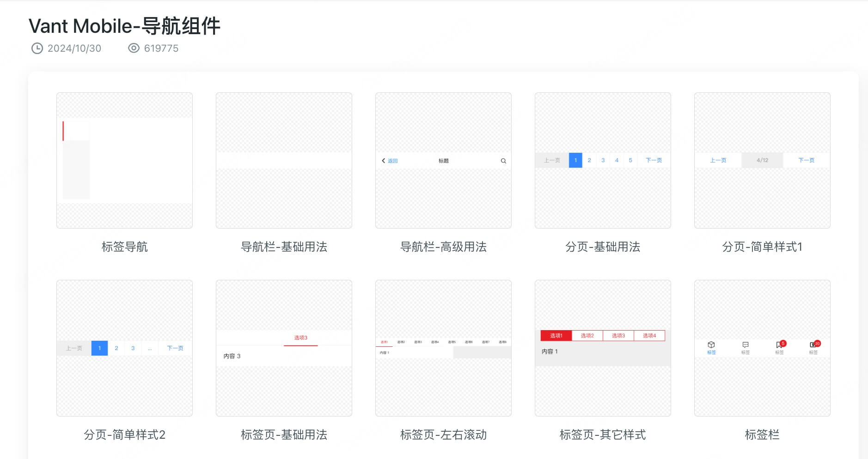Viewport: 868px width, 459px height.
Task: Select the cube icon in the 标签栏 preview
Action: pyautogui.click(x=711, y=344)
